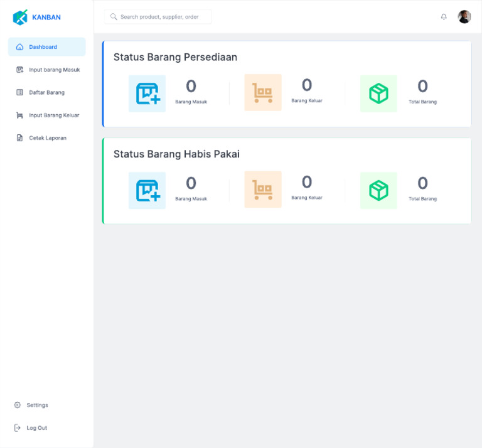The image size is (482, 448).
Task: Open notifications bell
Action: (444, 16)
